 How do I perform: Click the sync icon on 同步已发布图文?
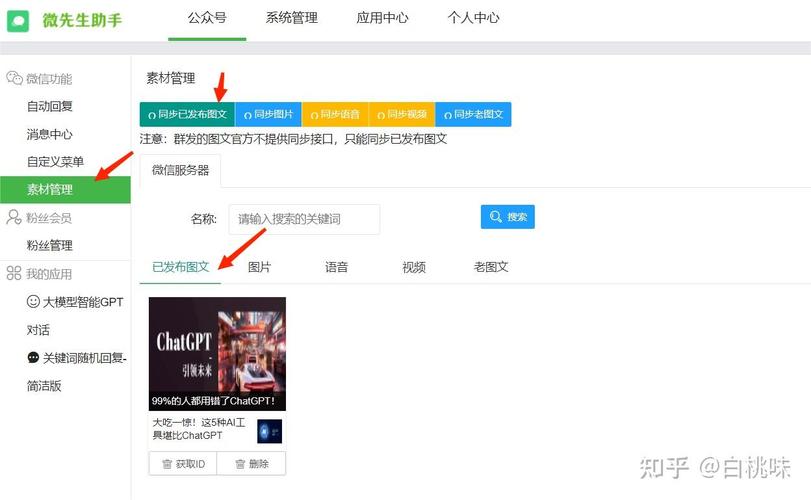pyautogui.click(x=152, y=115)
